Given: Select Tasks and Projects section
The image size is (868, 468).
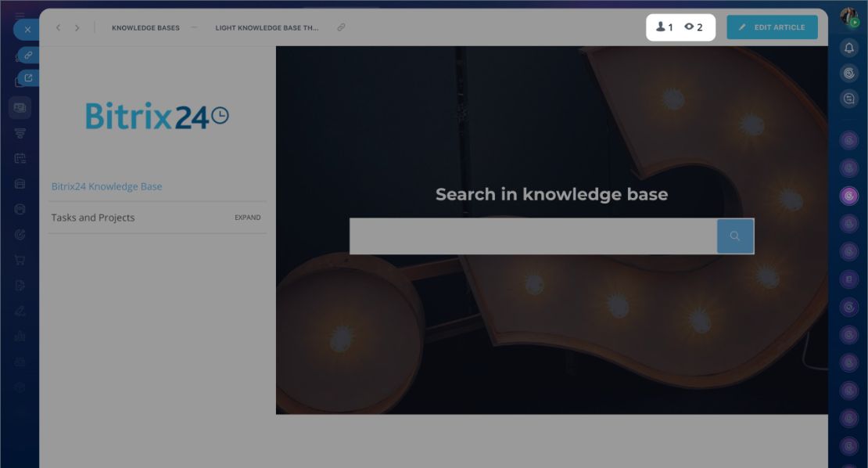Looking at the screenshot, I should 93,218.
